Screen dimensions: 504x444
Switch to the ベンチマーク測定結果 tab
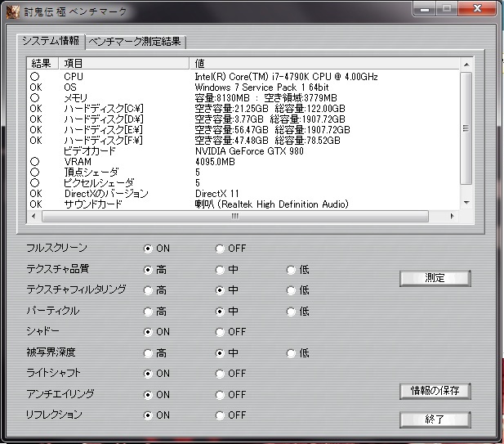(x=136, y=42)
